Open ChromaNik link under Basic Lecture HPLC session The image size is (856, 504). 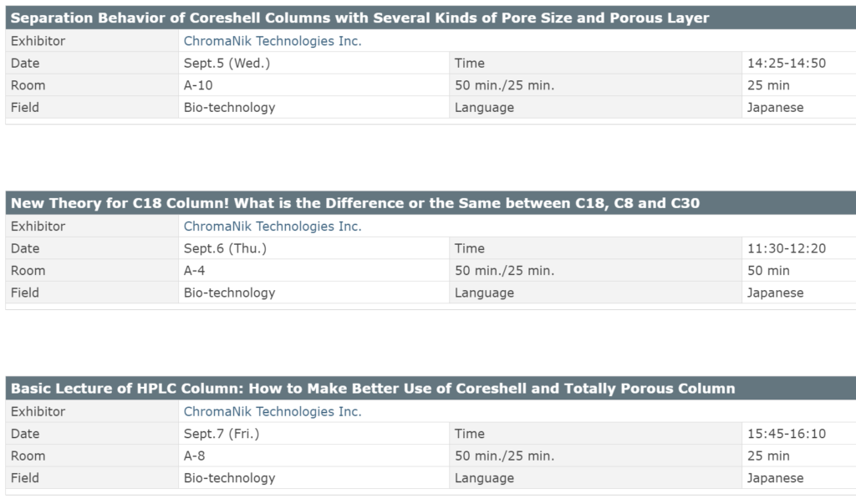[x=273, y=412]
